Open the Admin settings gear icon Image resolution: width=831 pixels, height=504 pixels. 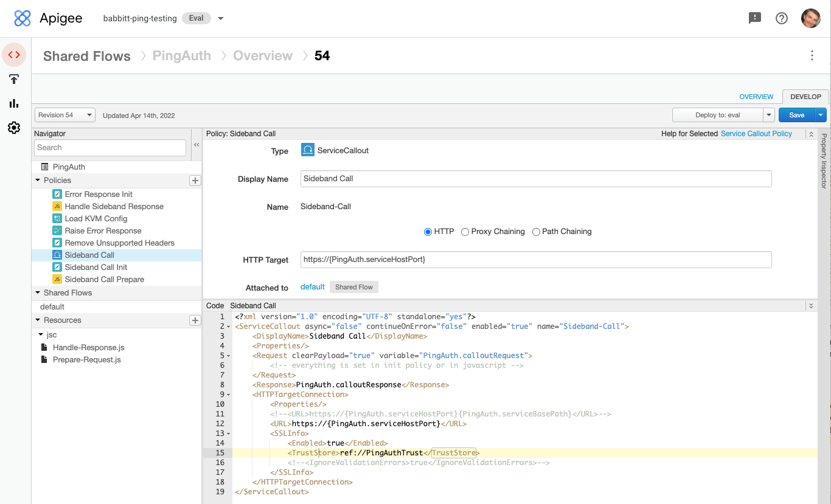14,128
